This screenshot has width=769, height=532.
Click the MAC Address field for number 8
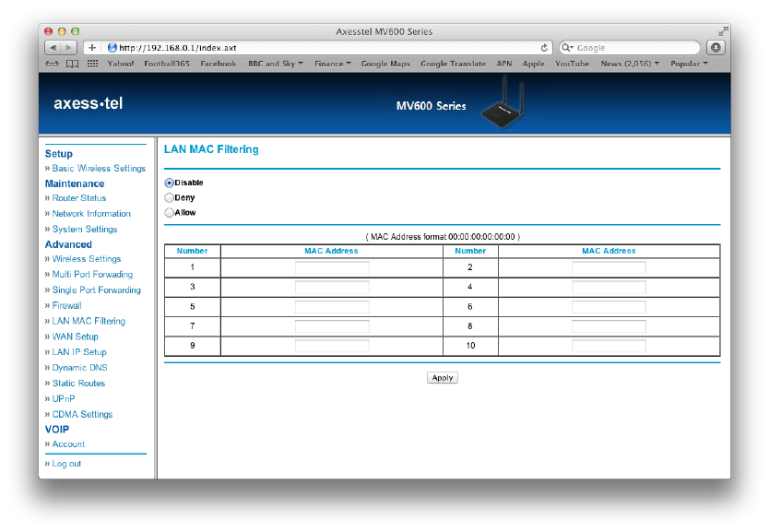point(609,326)
